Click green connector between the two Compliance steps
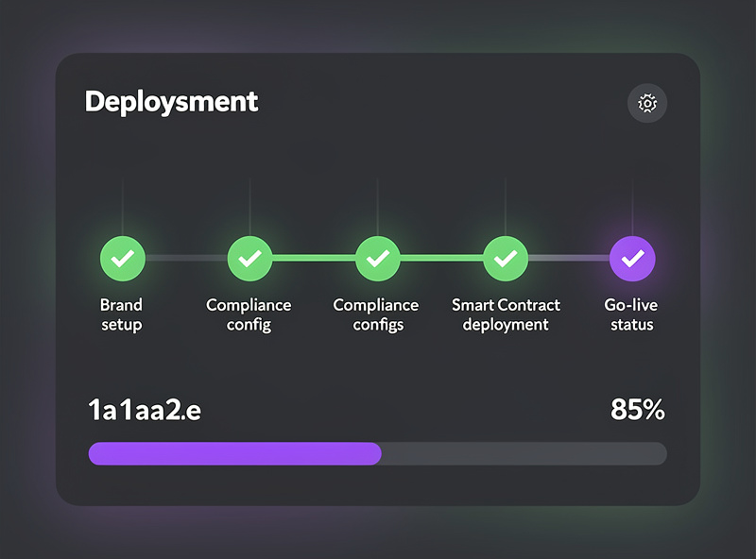This screenshot has height=559, width=756. point(314,258)
